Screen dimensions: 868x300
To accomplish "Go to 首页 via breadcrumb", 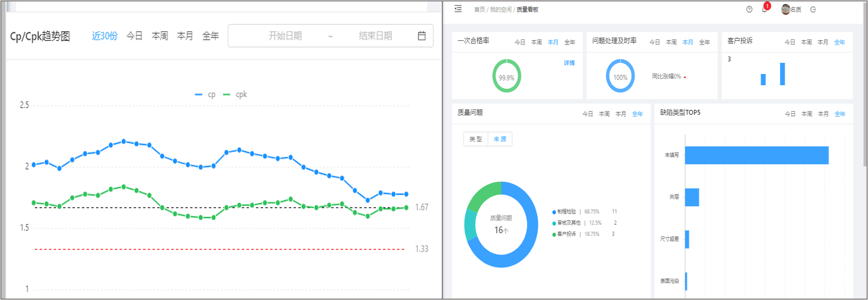I will click(x=479, y=10).
